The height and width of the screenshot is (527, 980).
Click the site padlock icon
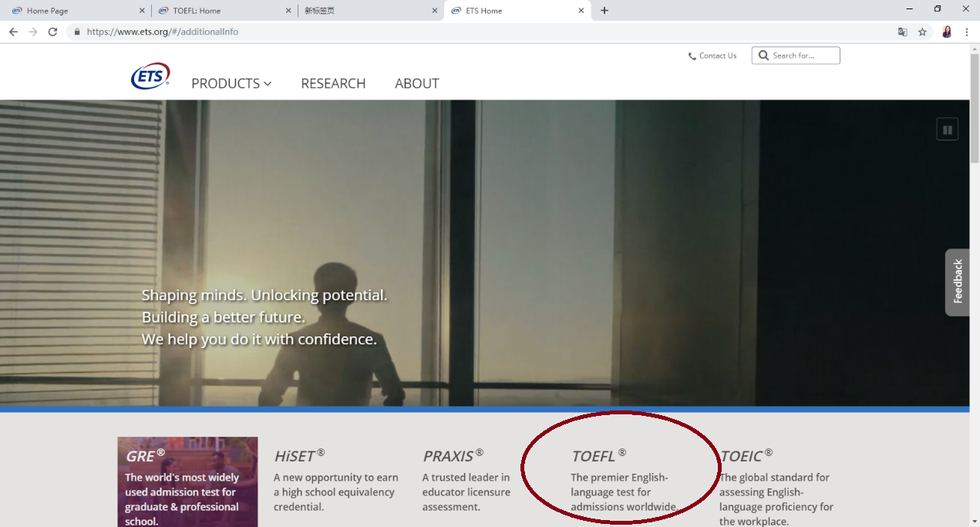(x=77, y=32)
